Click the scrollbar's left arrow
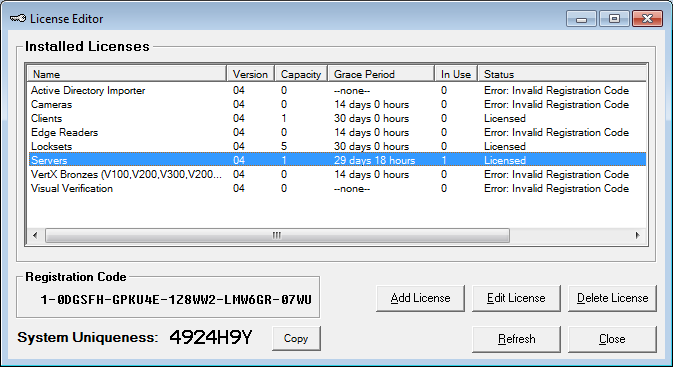Screen dimensions: 673x367 (x=35, y=235)
